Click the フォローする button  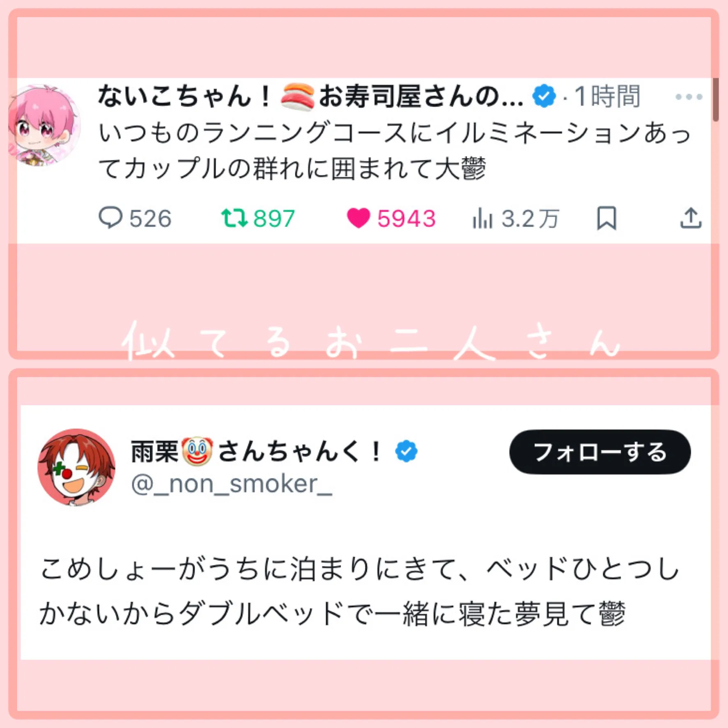(600, 452)
